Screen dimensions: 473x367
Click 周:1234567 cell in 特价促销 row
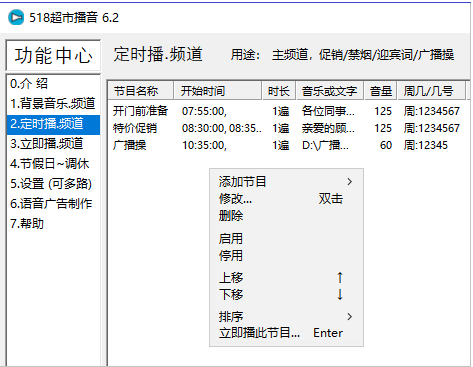coord(431,128)
